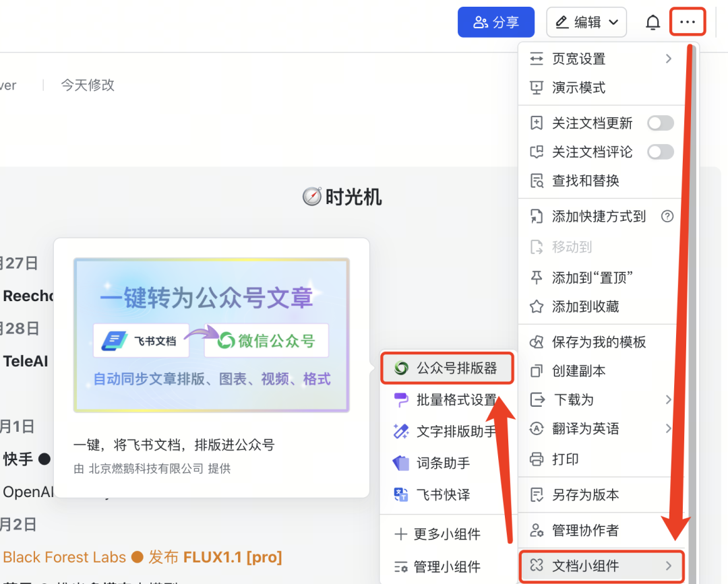Click the blue 分享 button

tap(495, 22)
